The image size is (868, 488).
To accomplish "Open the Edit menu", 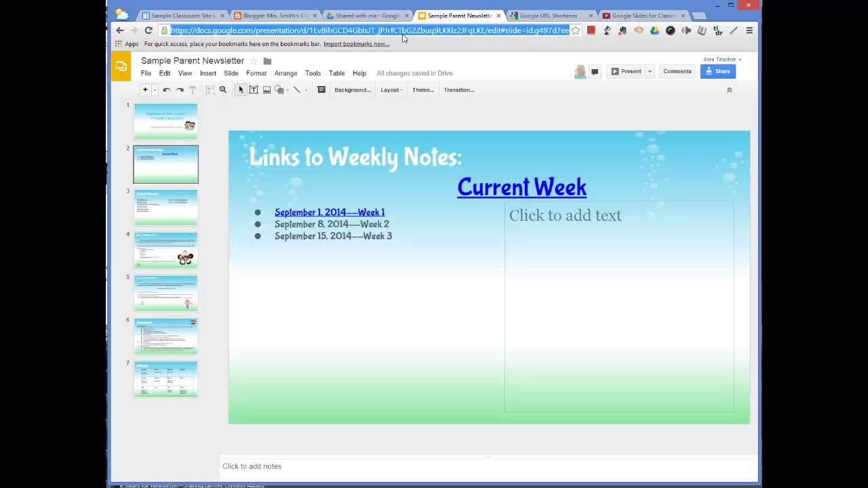I will point(165,73).
